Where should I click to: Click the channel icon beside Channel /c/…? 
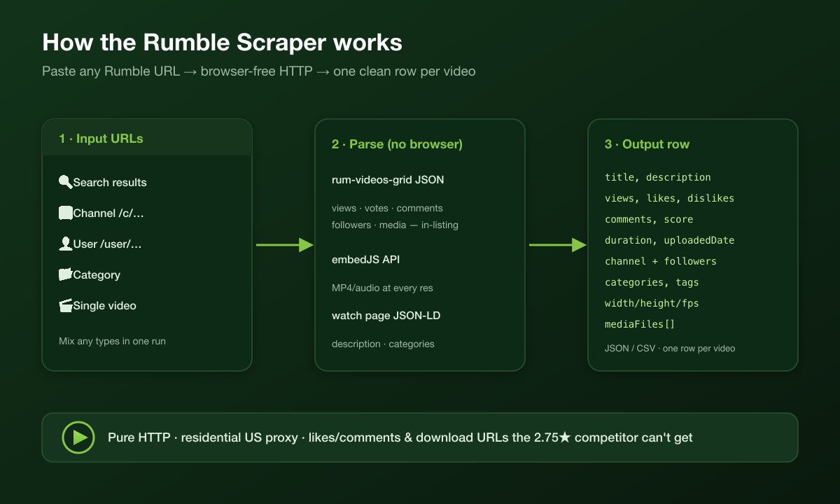(66, 213)
